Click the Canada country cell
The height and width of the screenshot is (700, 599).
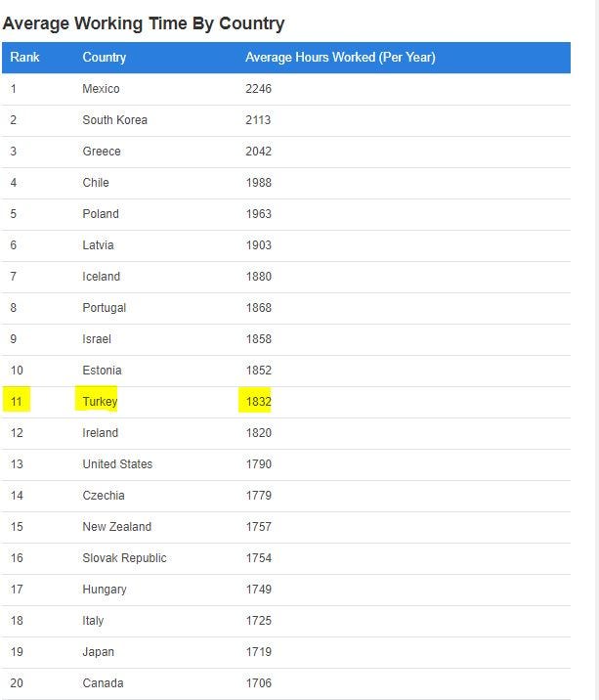(x=104, y=683)
